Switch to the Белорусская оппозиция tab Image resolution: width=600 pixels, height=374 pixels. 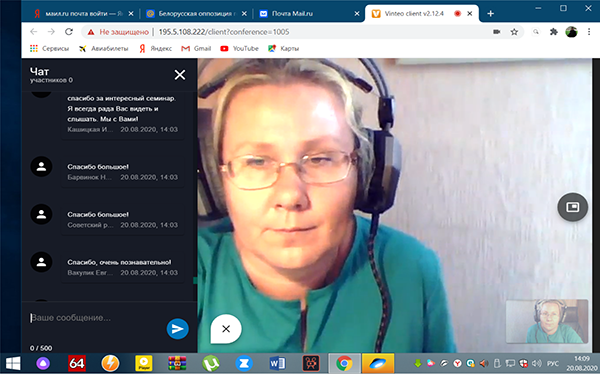tap(196, 14)
